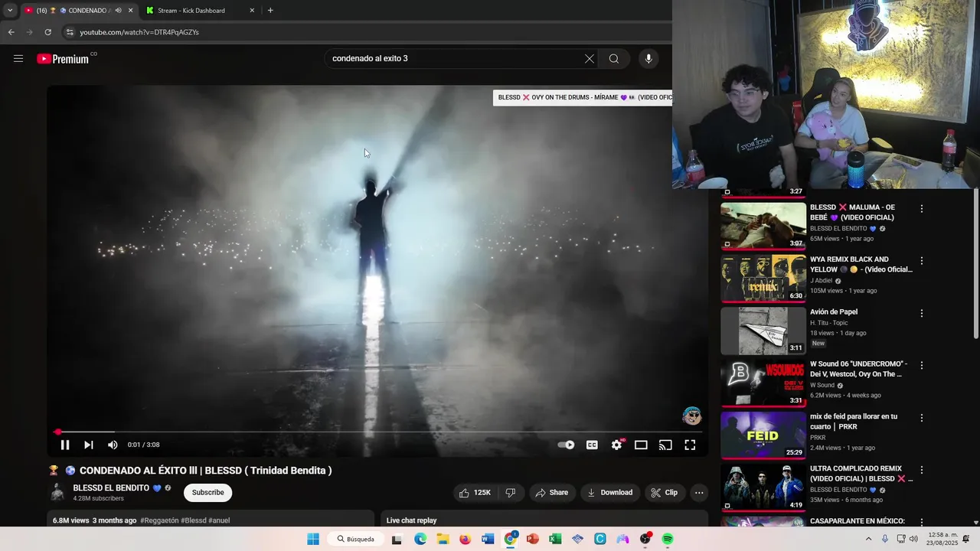This screenshot has height=551, width=980.
Task: Open the Windows Start menu
Action: tap(313, 539)
